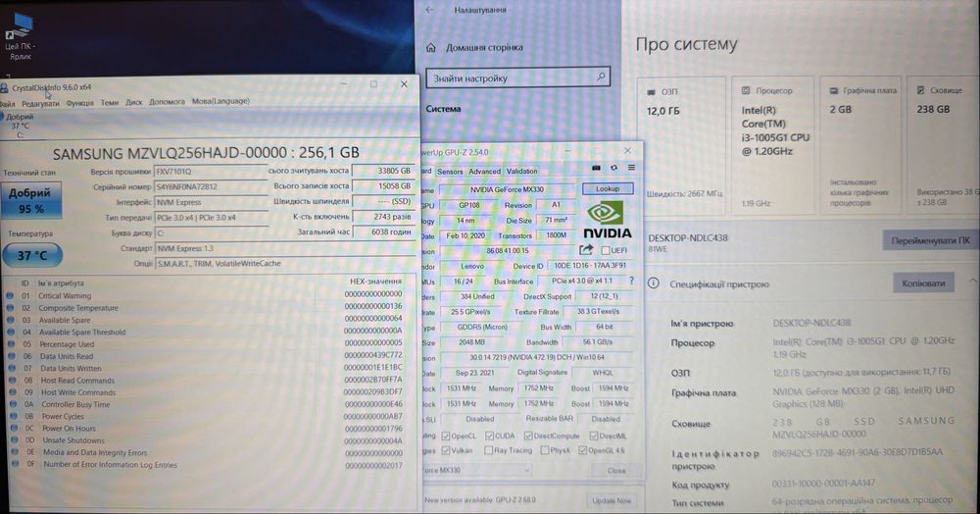Viewport: 980px width, 514px height.
Task: Click the status dot beside Host Write Commands
Action: [x=12, y=392]
